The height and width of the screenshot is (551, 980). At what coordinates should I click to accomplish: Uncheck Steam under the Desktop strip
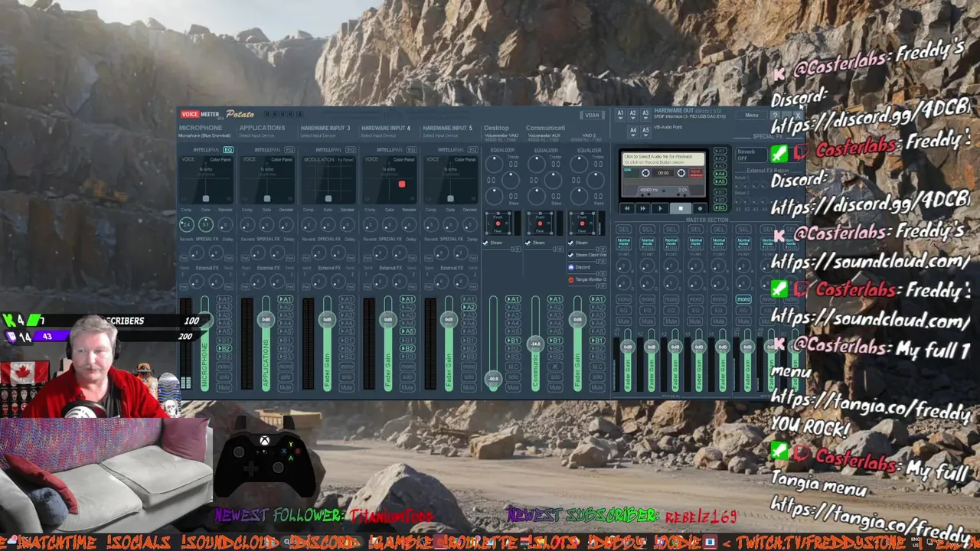pos(485,243)
